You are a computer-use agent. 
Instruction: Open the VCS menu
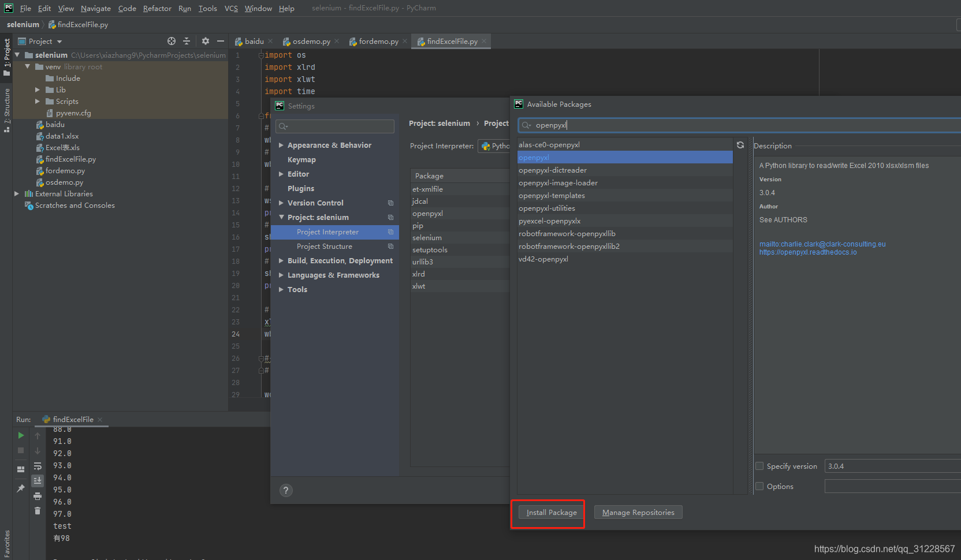(231, 8)
